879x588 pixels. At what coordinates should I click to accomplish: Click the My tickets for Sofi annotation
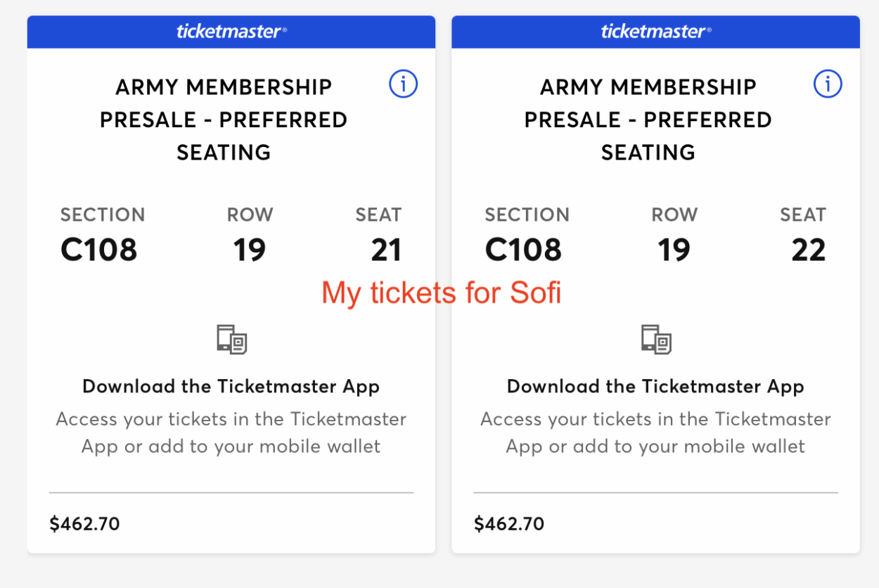click(x=440, y=292)
